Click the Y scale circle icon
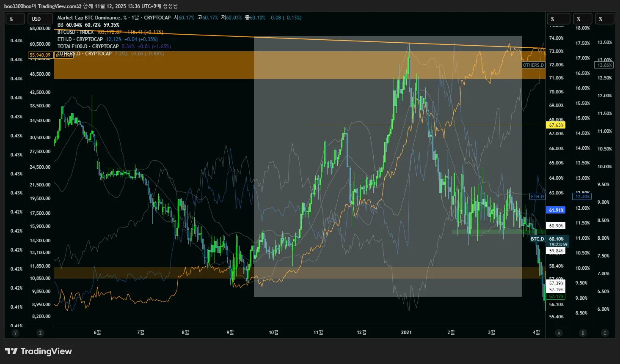620x364 pixels. 15,333
